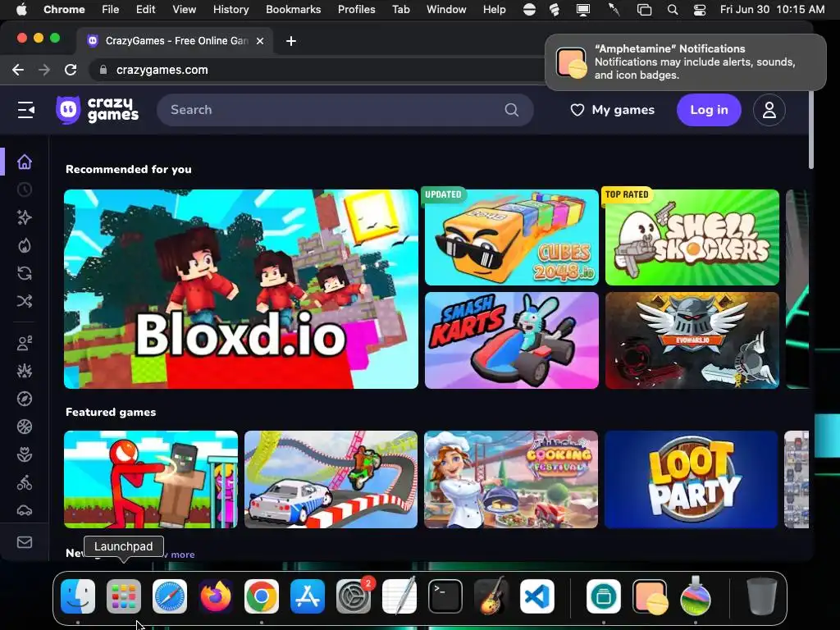Pick random game shuffle icon
The image size is (840, 630).
24,301
